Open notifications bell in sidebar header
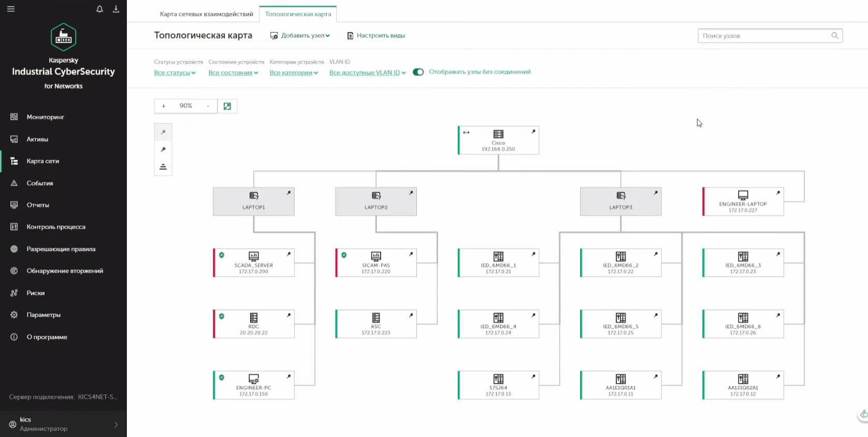The width and height of the screenshot is (868, 437). coord(99,9)
